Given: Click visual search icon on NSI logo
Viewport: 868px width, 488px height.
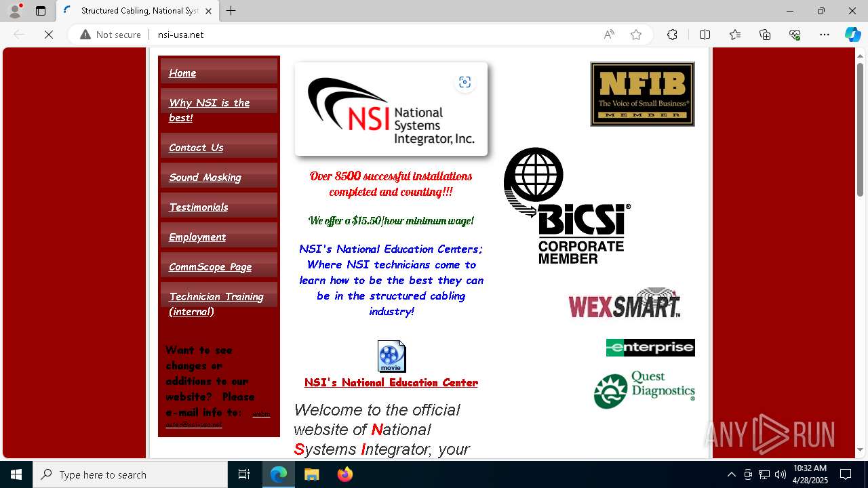Looking at the screenshot, I should [465, 82].
